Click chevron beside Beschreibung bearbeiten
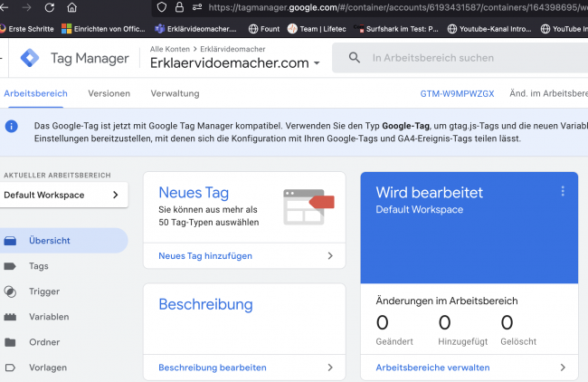This screenshot has width=588, height=382. (x=330, y=368)
